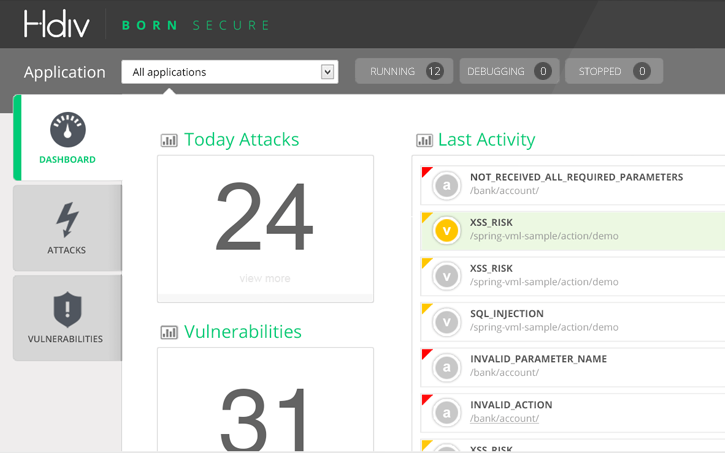Filter by DEBUGGING applications
725x453 pixels.
(x=509, y=71)
